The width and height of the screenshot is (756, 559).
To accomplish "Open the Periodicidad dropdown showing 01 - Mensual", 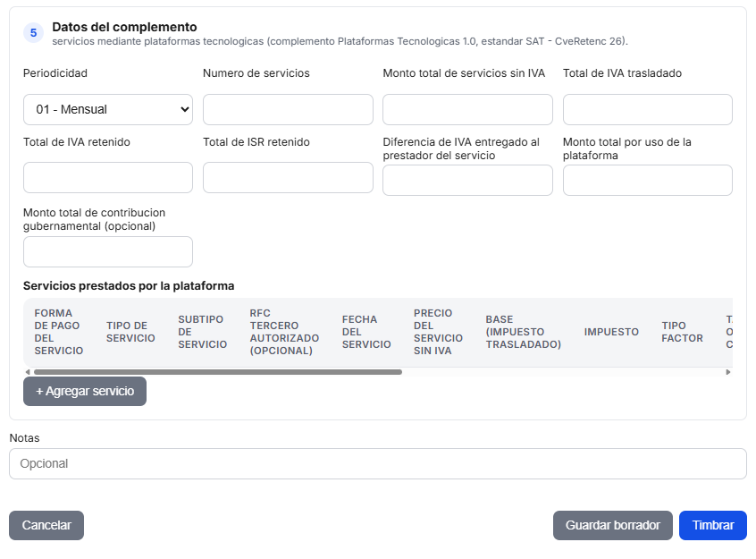I will (x=108, y=110).
